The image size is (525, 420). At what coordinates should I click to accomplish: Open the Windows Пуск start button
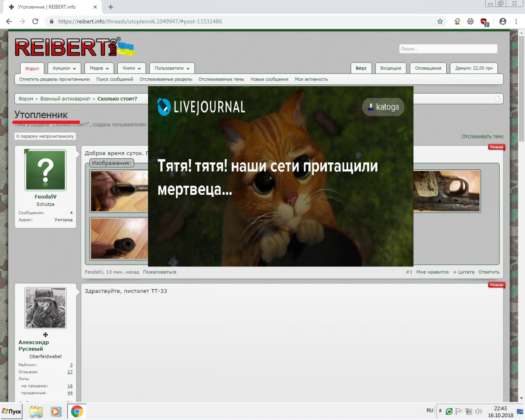click(x=12, y=411)
